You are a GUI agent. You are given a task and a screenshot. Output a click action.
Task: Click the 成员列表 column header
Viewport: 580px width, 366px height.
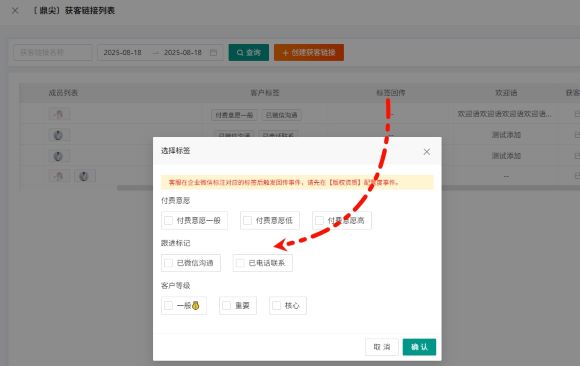63,93
